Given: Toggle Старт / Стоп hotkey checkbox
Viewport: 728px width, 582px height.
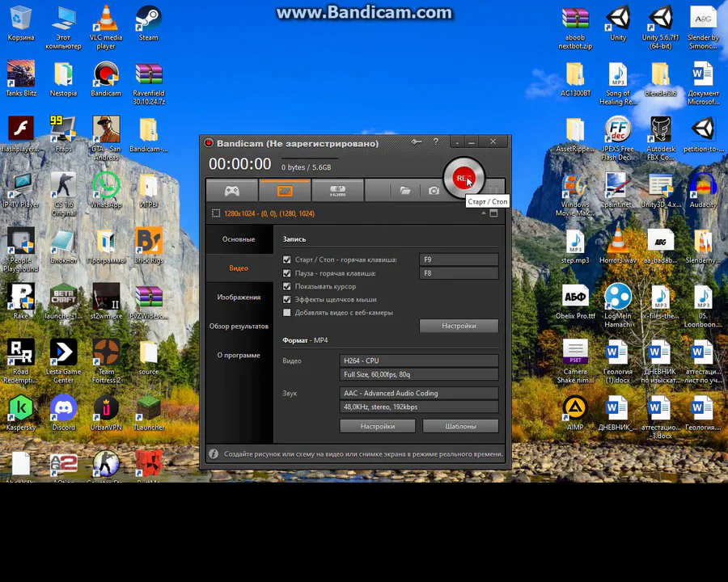Looking at the screenshot, I should 287,259.
